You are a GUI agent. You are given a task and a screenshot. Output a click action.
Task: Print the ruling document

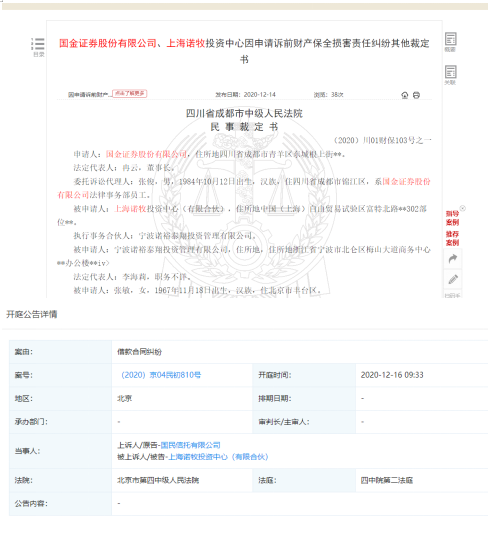tap(416, 95)
